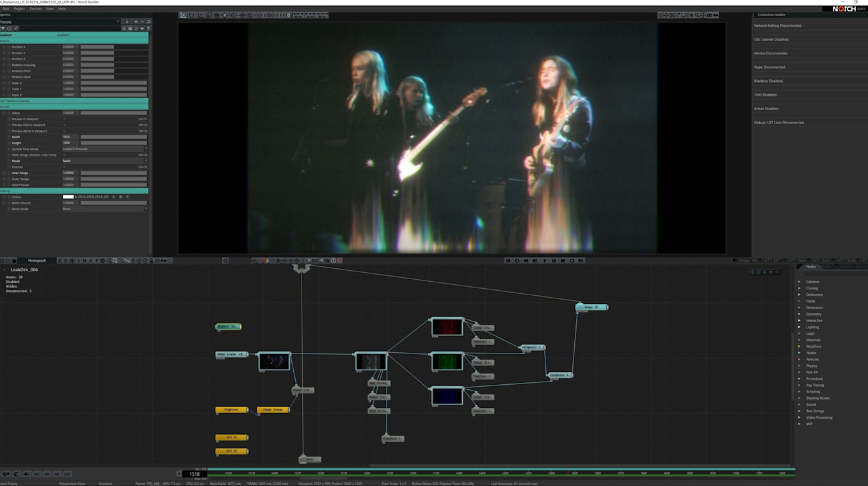868x486 pixels.
Task: Jump to end of timeline
Action: 581,261
